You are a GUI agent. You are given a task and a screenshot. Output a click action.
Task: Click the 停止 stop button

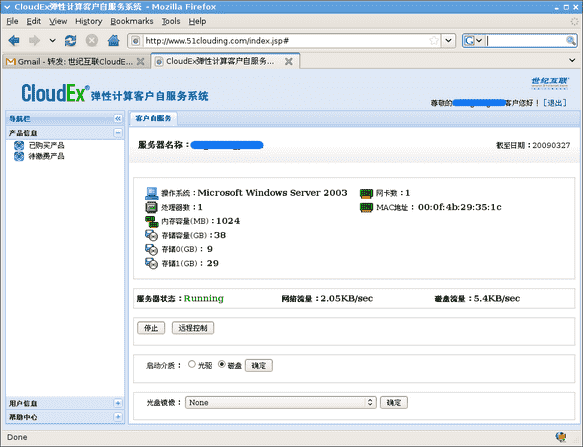click(x=151, y=328)
